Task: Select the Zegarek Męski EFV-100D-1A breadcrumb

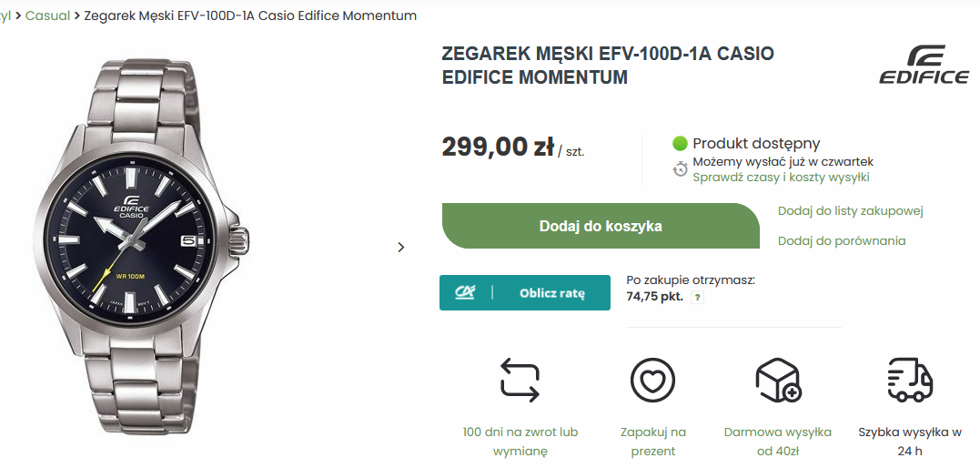Action: click(250, 15)
